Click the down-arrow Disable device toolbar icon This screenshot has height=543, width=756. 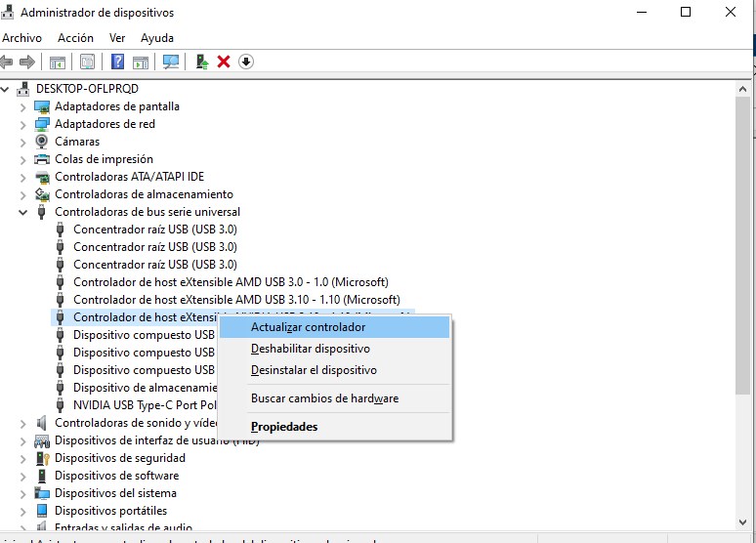246,62
